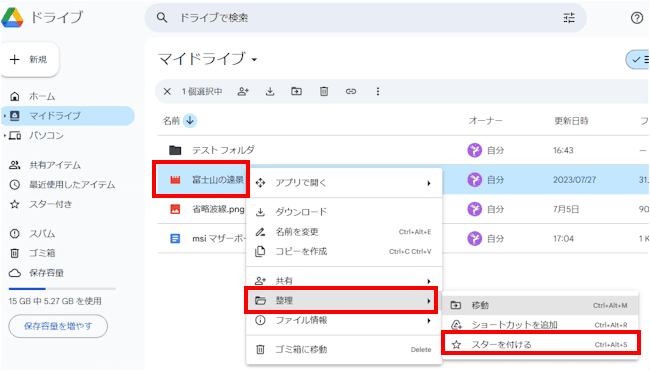The image size is (650, 371).
Task: Click 名前 column header
Action: 171,121
